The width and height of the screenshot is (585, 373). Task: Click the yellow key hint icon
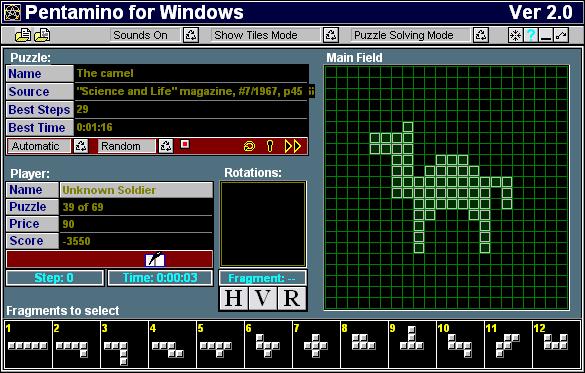coord(270,146)
